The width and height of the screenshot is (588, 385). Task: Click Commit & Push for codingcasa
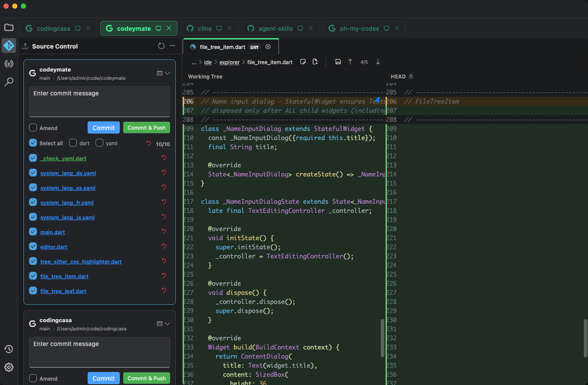click(147, 378)
